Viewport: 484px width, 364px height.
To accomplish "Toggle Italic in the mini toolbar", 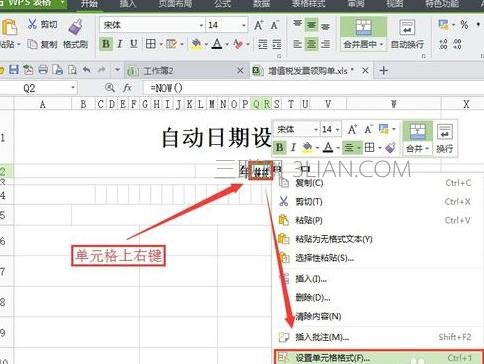I will tap(293, 147).
